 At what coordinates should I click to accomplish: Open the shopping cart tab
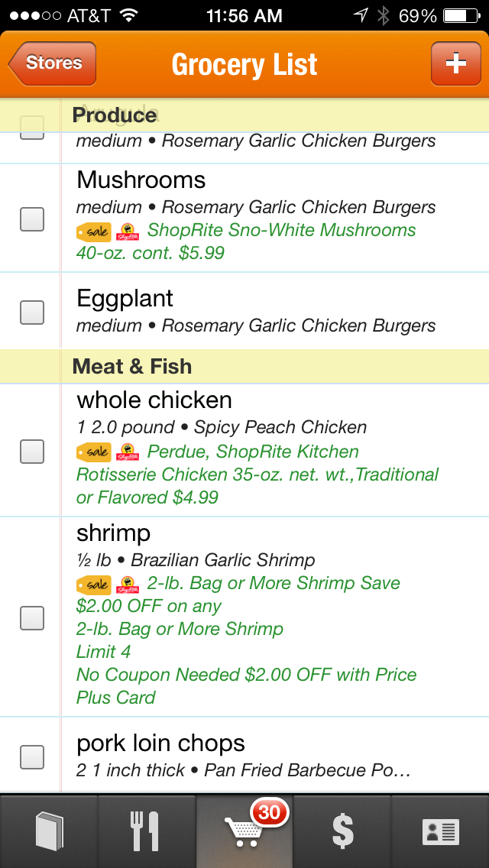point(244,831)
